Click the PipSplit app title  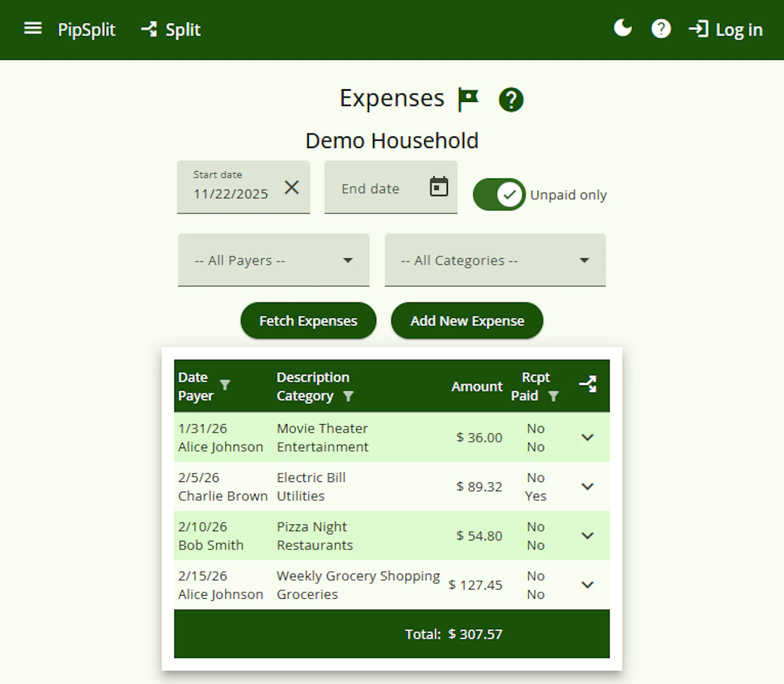coord(87,30)
